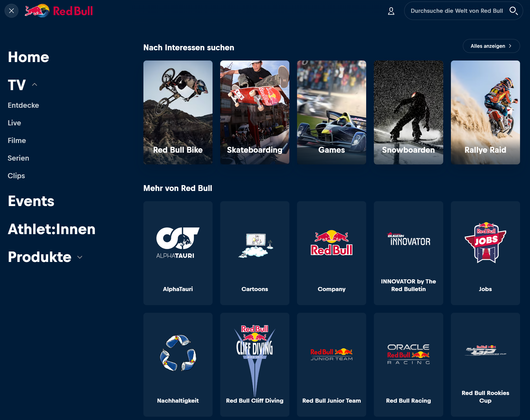This screenshot has width=530, height=420.
Task: Open the Oracle Red Bull Racing tile
Action: (x=408, y=365)
